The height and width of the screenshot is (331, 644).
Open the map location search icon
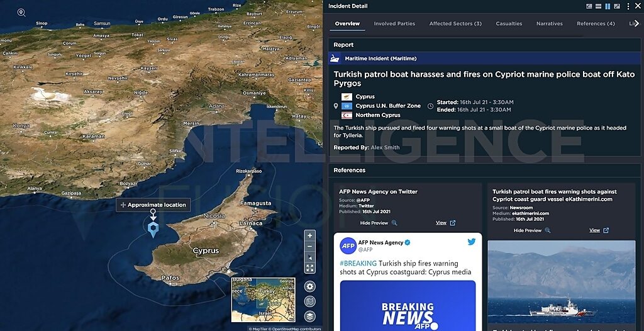[21, 13]
